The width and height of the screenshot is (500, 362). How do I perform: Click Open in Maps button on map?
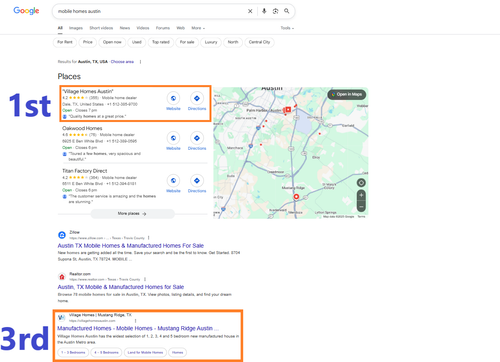tap(347, 94)
